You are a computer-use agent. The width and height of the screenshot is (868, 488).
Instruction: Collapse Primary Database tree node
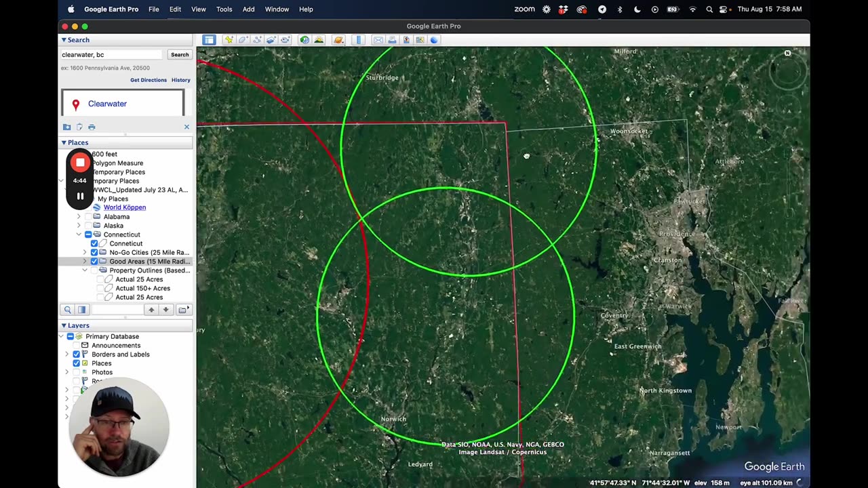[x=61, y=337]
